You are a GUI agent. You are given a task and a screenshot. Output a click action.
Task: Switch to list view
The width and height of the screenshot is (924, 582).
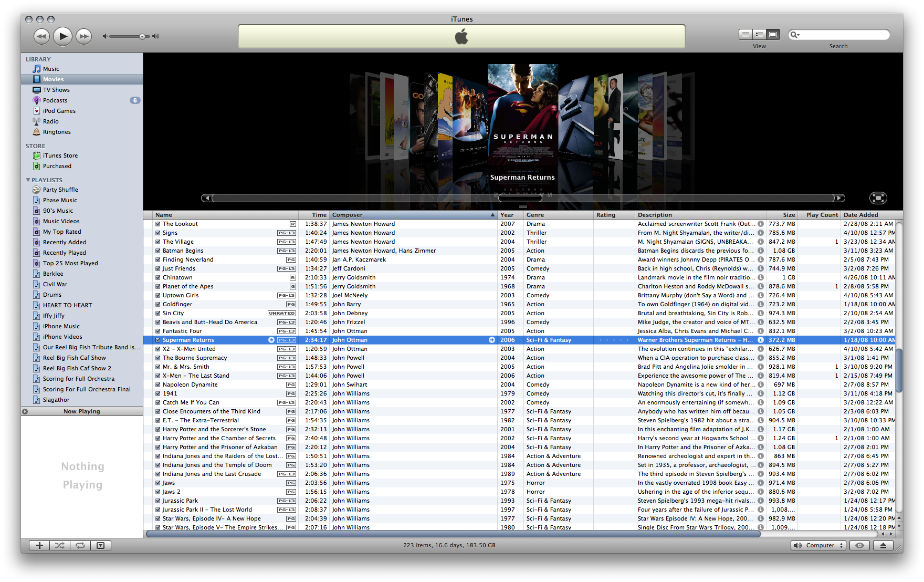point(745,35)
